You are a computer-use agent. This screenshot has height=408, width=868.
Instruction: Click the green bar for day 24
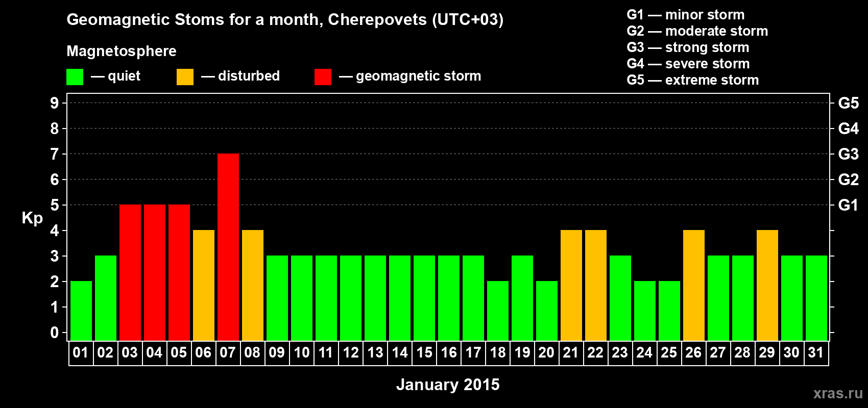pyautogui.click(x=645, y=311)
